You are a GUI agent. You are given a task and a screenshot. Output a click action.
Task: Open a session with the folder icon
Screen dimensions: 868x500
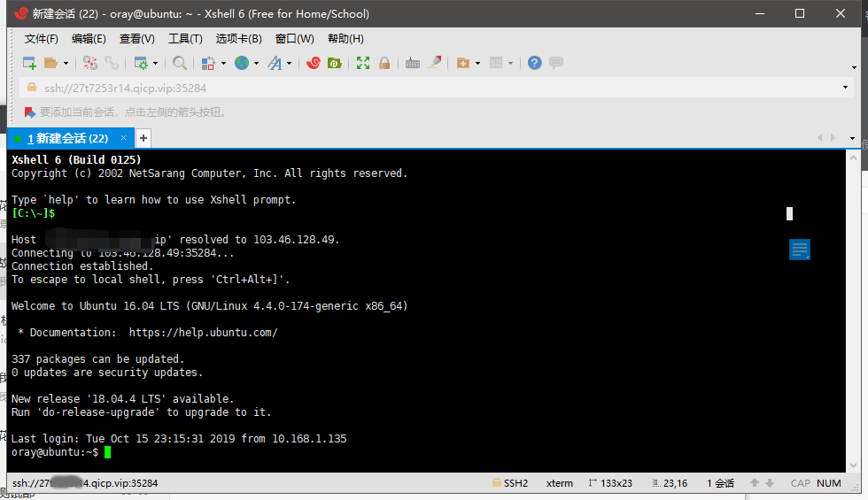tap(51, 63)
